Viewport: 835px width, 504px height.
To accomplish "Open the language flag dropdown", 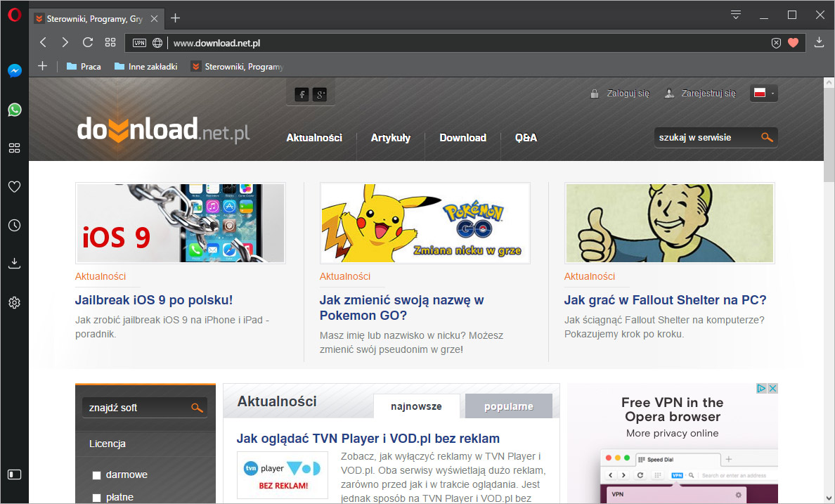I will [x=763, y=93].
